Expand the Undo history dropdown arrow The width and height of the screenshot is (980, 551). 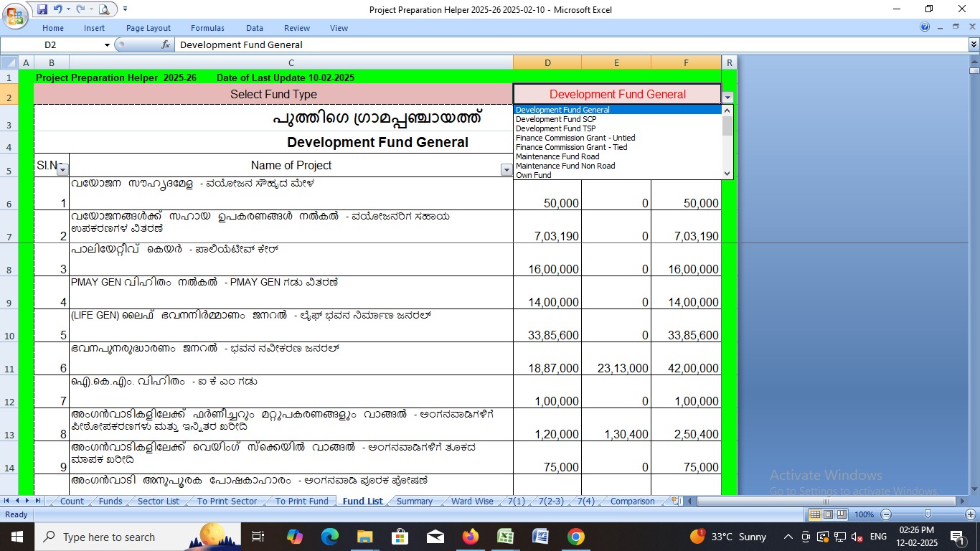(68, 9)
